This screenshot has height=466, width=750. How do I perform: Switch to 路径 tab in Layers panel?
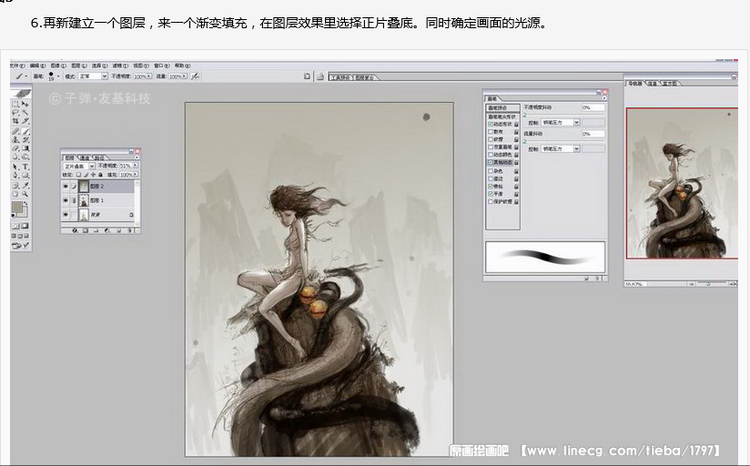(x=99, y=158)
